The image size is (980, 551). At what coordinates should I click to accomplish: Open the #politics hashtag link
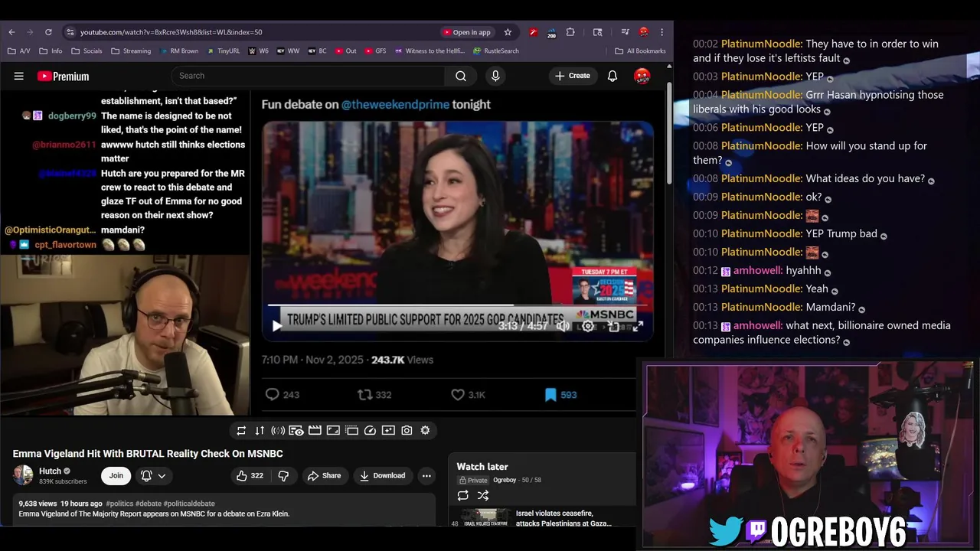[119, 504]
